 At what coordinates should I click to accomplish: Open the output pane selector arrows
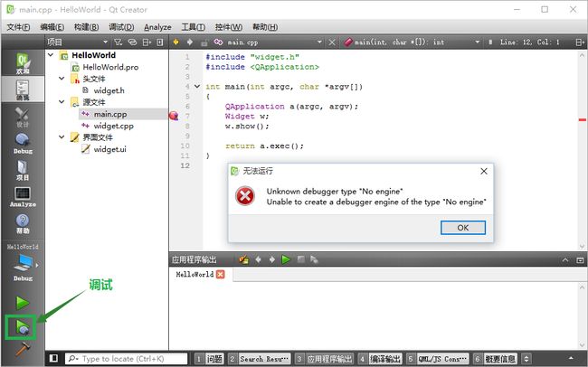(x=526, y=359)
